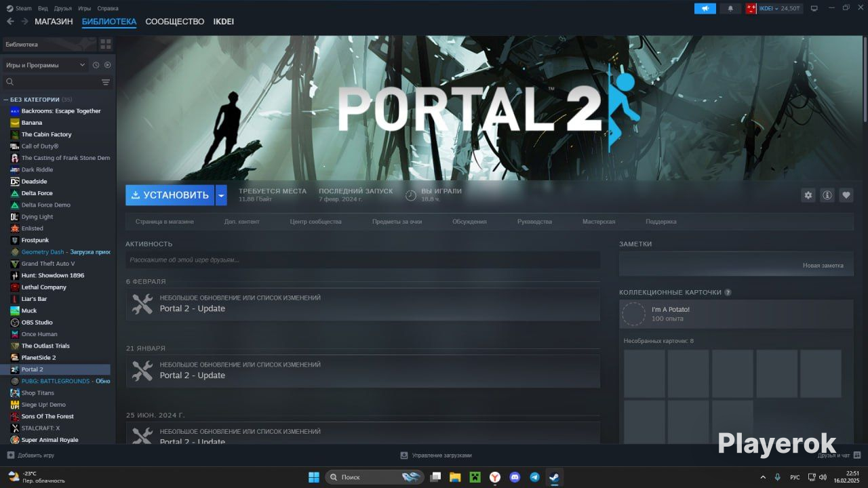Open the Windows Start menu

[314, 477]
